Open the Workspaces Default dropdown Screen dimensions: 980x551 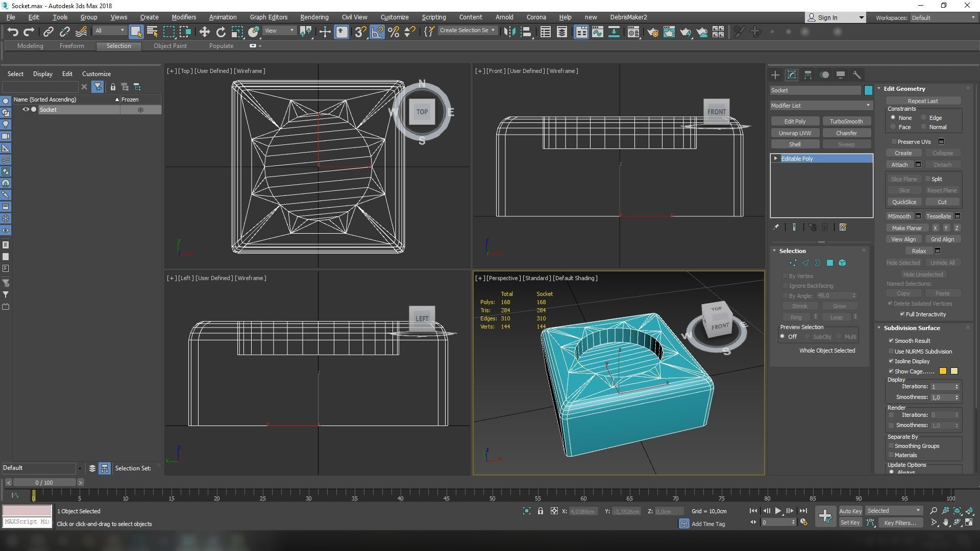pos(943,17)
